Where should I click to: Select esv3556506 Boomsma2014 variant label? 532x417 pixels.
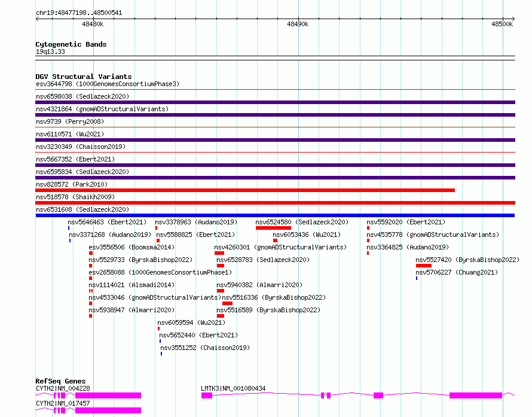click(132, 247)
